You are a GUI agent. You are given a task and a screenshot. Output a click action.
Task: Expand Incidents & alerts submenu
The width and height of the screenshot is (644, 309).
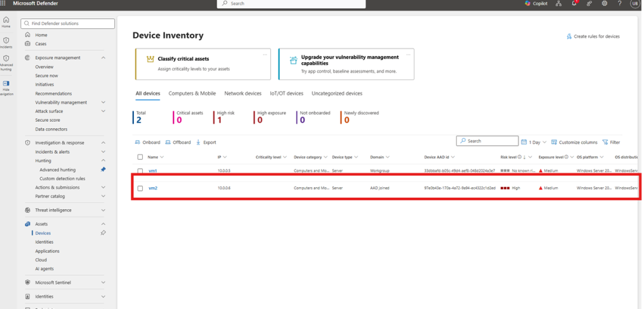103,152
